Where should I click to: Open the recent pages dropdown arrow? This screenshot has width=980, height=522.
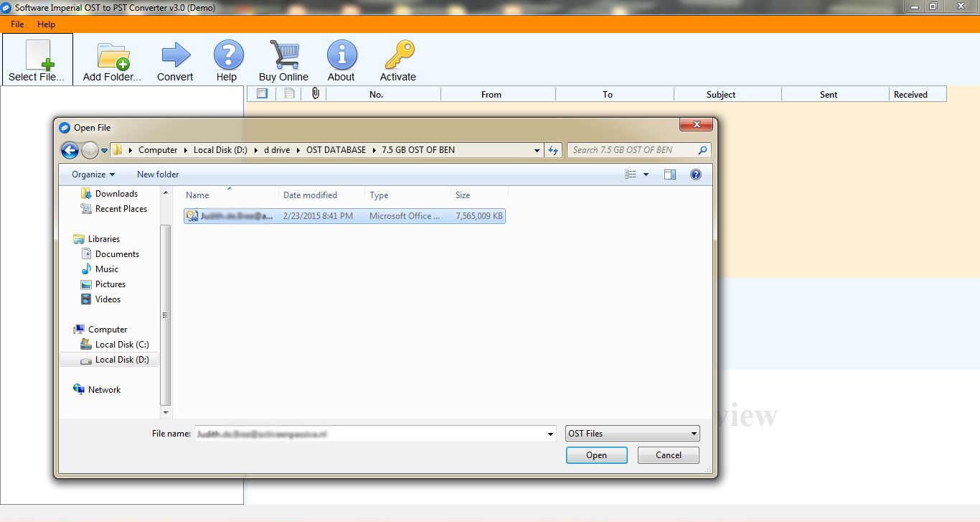(105, 151)
